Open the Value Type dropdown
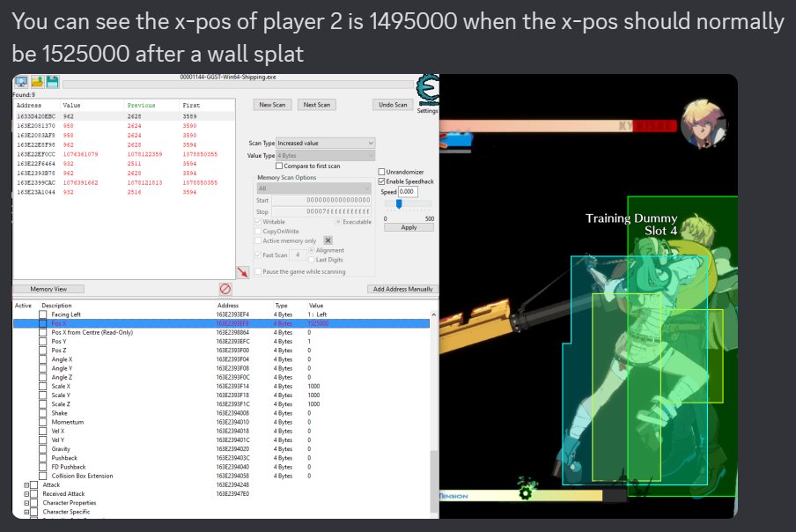 pyautogui.click(x=326, y=155)
